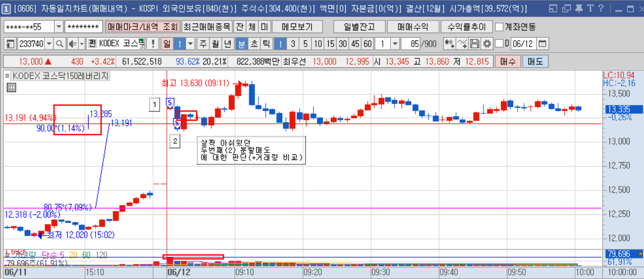Select the 년 yearly period toggle
644x279 pixels.
tap(228, 44)
